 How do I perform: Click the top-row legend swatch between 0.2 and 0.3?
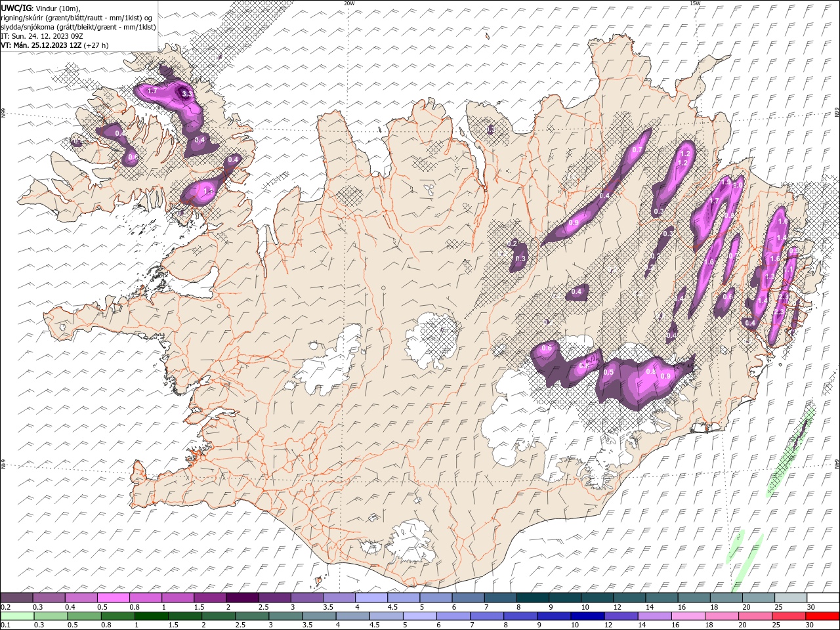tap(16, 598)
